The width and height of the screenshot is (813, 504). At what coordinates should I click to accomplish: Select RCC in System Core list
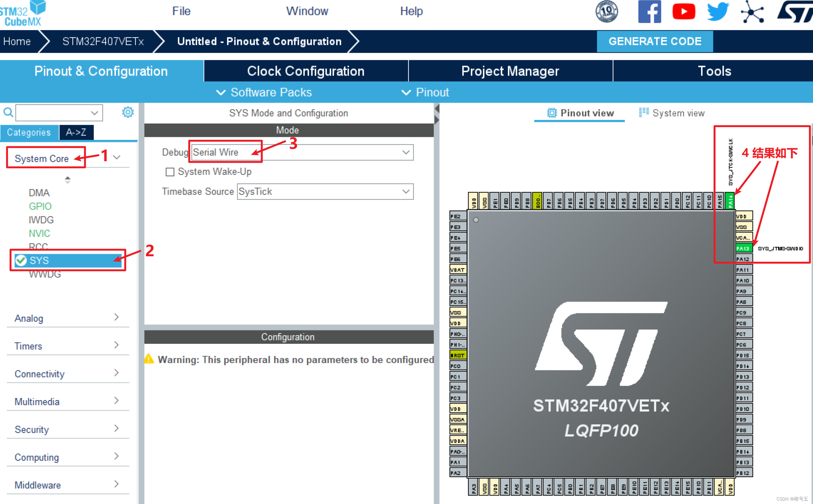(38, 246)
